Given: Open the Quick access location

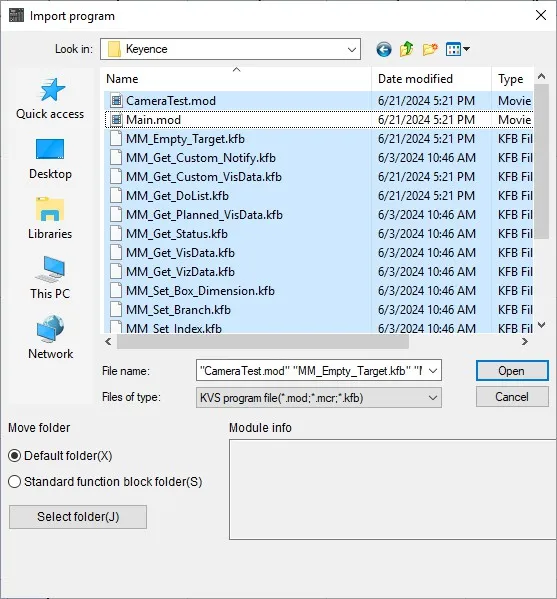Looking at the screenshot, I should [50, 99].
